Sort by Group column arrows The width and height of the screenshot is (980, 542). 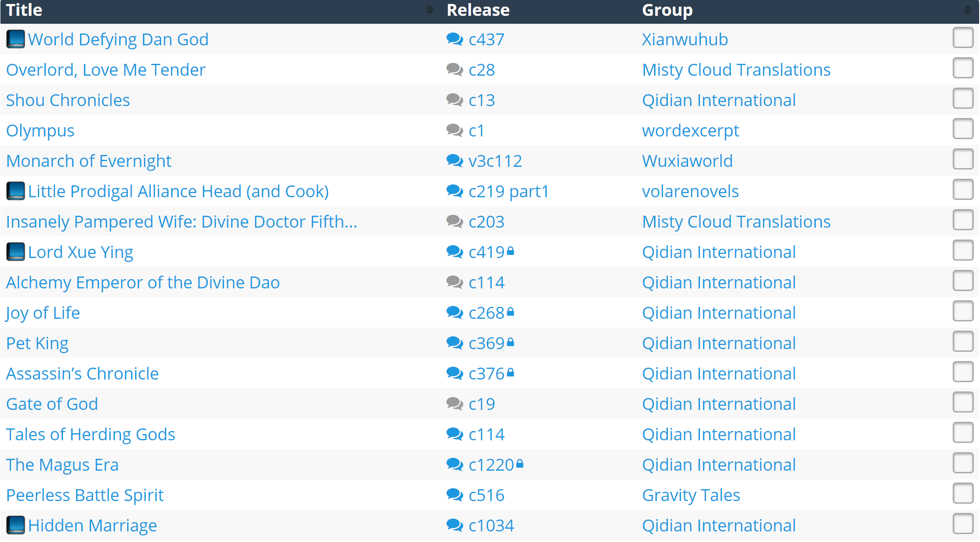click(967, 10)
